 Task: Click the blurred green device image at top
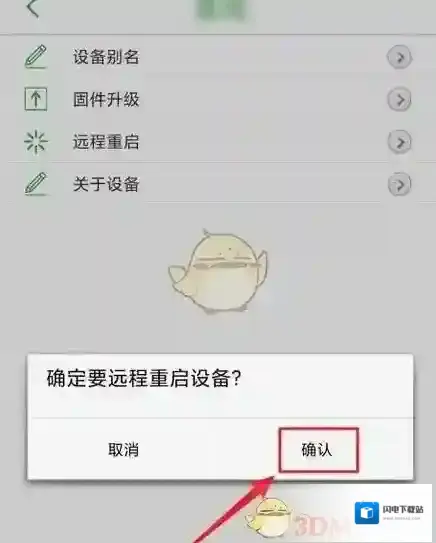221,9
